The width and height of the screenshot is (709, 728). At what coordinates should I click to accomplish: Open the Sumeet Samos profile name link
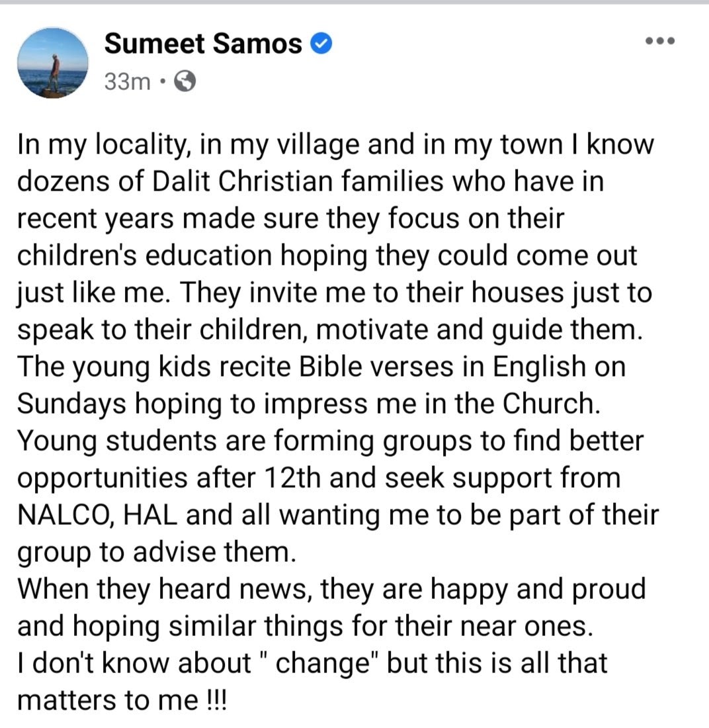pos(203,44)
